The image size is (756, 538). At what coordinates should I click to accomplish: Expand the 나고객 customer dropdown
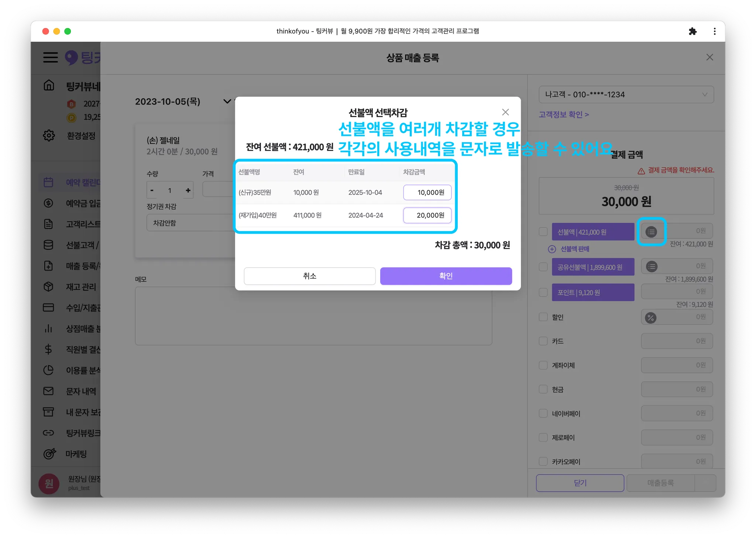pyautogui.click(x=626, y=94)
